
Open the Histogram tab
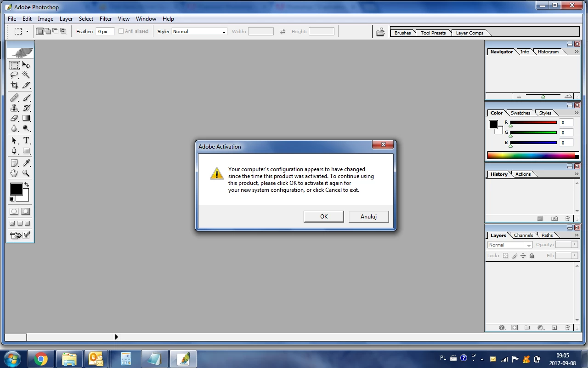pyautogui.click(x=548, y=52)
